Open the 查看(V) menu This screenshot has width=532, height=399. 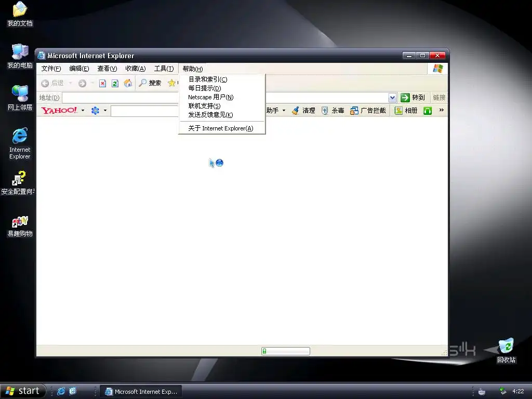pos(107,69)
